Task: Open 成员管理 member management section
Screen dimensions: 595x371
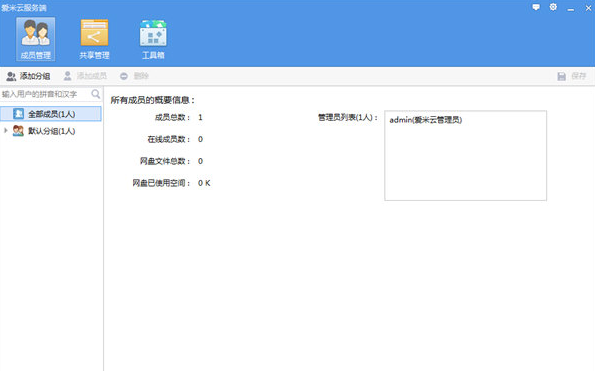Action: point(35,39)
